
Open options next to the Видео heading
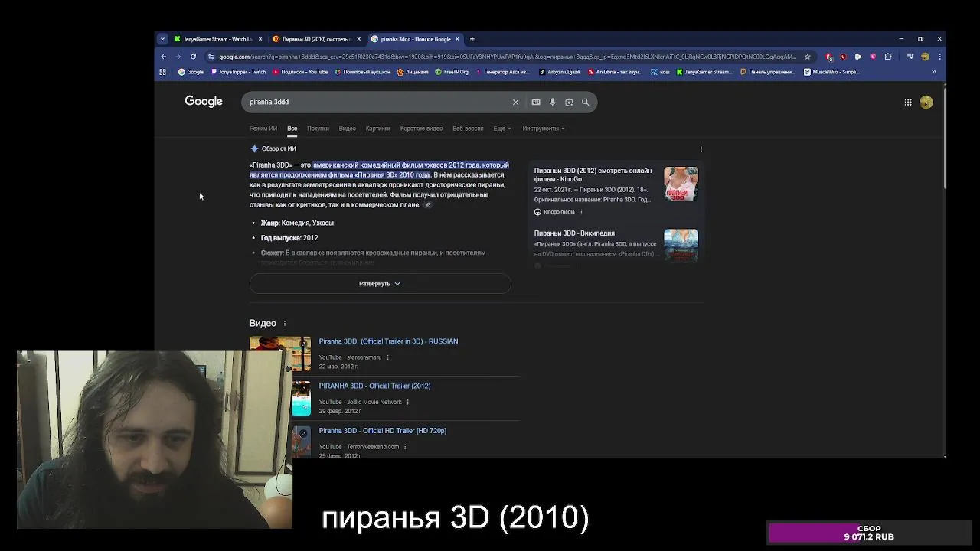[x=285, y=324]
